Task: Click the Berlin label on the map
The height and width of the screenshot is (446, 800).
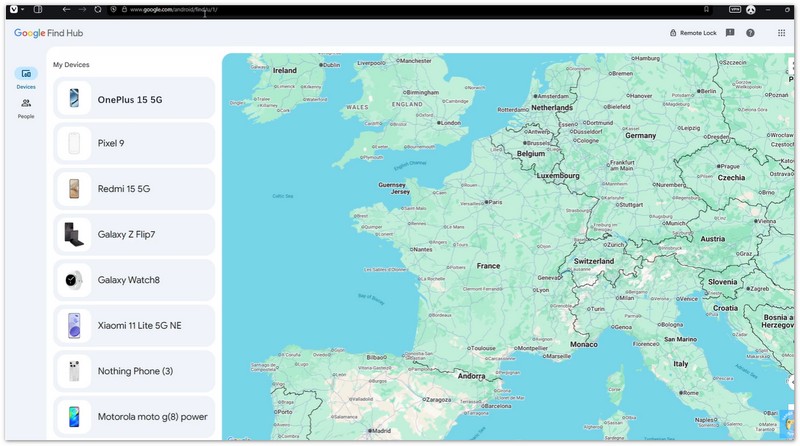Action: click(707, 91)
